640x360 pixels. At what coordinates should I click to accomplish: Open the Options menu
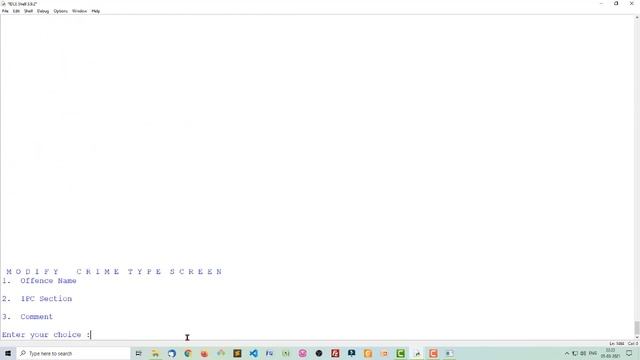pyautogui.click(x=60, y=11)
